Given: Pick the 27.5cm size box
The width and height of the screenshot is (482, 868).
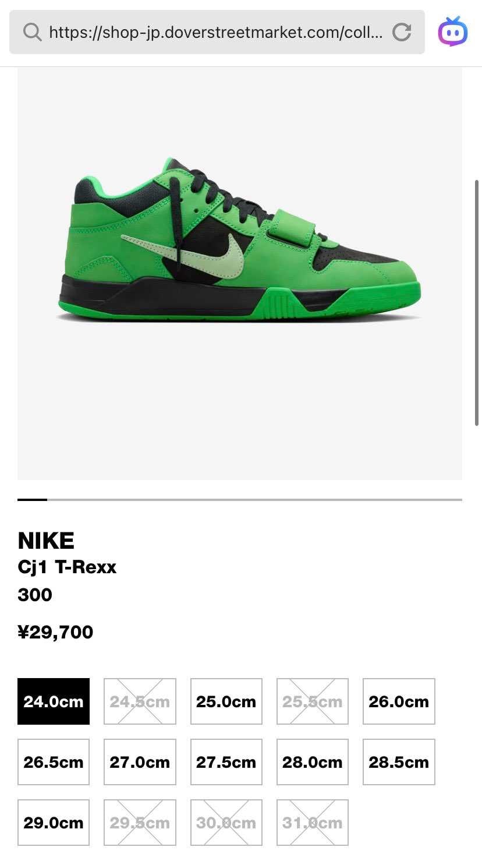Looking at the screenshot, I should tap(226, 762).
